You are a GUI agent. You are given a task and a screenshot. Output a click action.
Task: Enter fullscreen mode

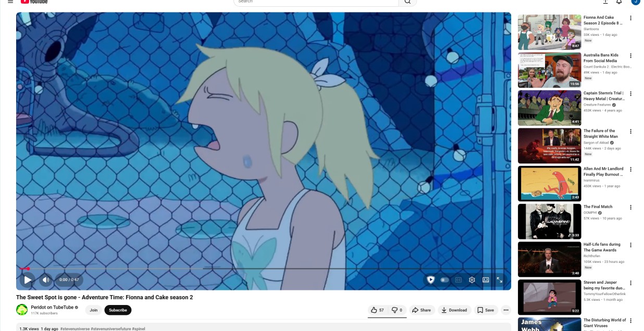pyautogui.click(x=499, y=279)
